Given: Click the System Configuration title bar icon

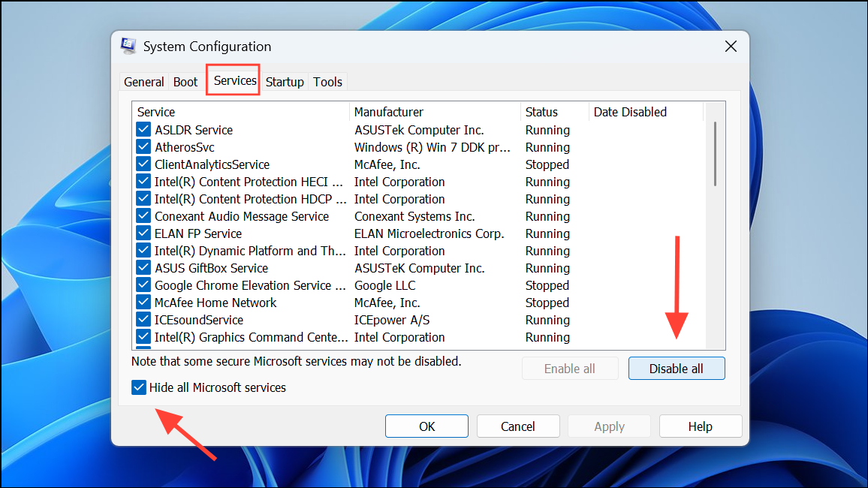Looking at the screenshot, I should (x=128, y=46).
